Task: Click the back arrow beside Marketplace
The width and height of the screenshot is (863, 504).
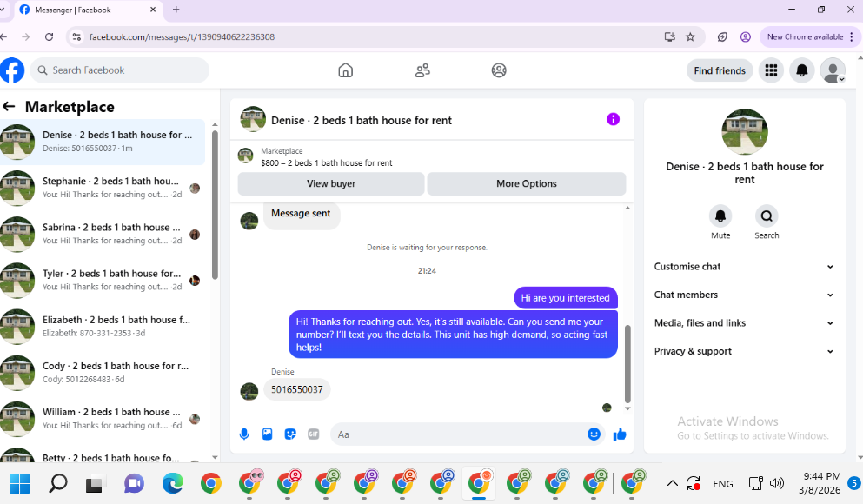Action: pyautogui.click(x=9, y=107)
